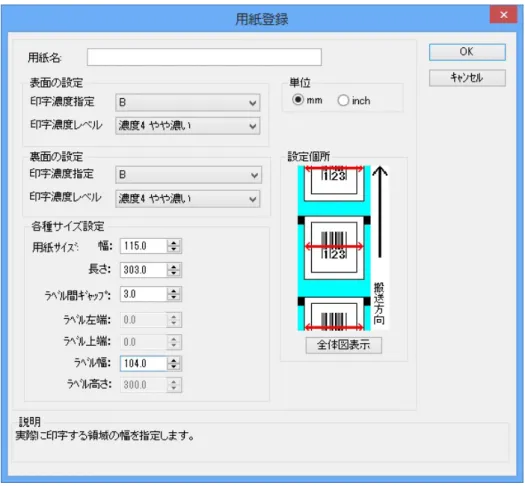Increase ラベル幅 with up arrow
Viewport: 525px width, 486px height.
point(174,360)
